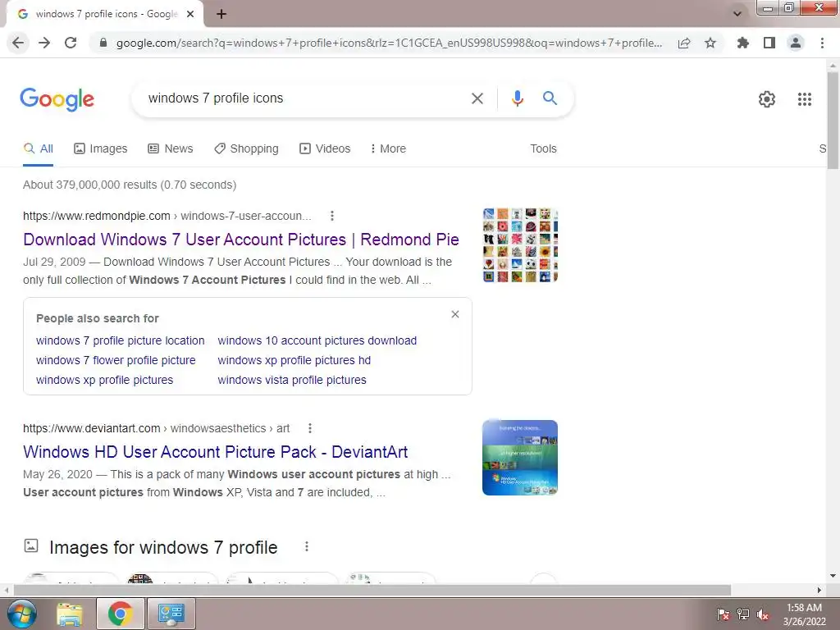This screenshot has width=840, height=630.
Task: Open Google quick settings gear
Action: (x=767, y=99)
